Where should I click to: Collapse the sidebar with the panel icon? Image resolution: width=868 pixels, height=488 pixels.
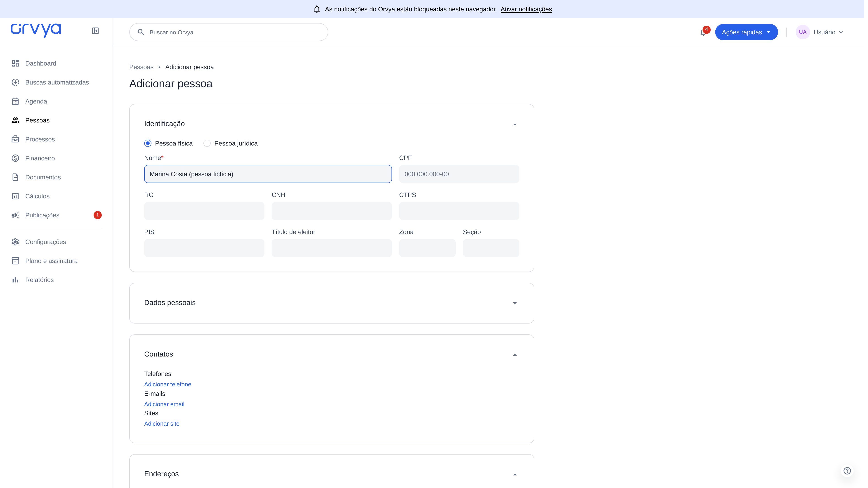95,31
